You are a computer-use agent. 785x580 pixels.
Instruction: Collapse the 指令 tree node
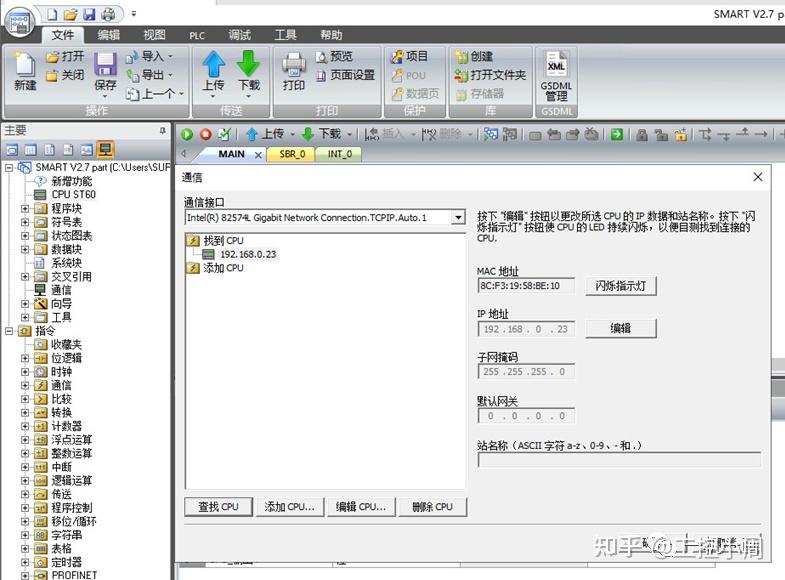pos(9,331)
